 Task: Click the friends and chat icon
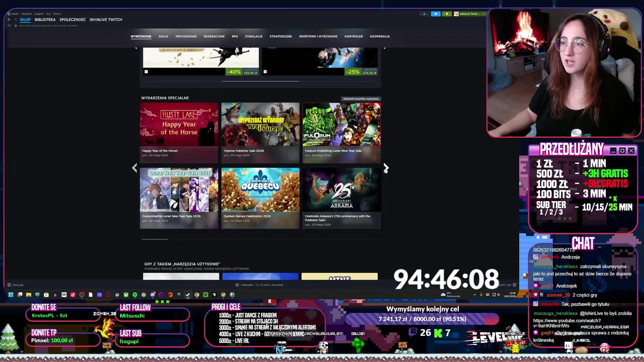click(x=514, y=285)
